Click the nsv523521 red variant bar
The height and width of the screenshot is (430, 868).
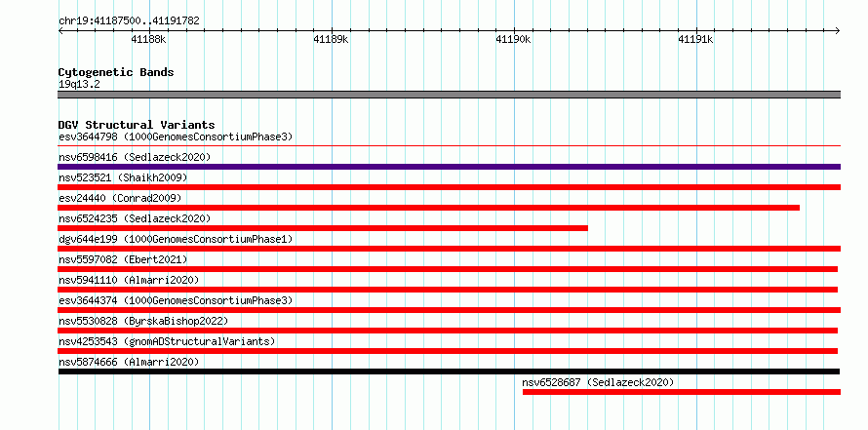pos(449,187)
